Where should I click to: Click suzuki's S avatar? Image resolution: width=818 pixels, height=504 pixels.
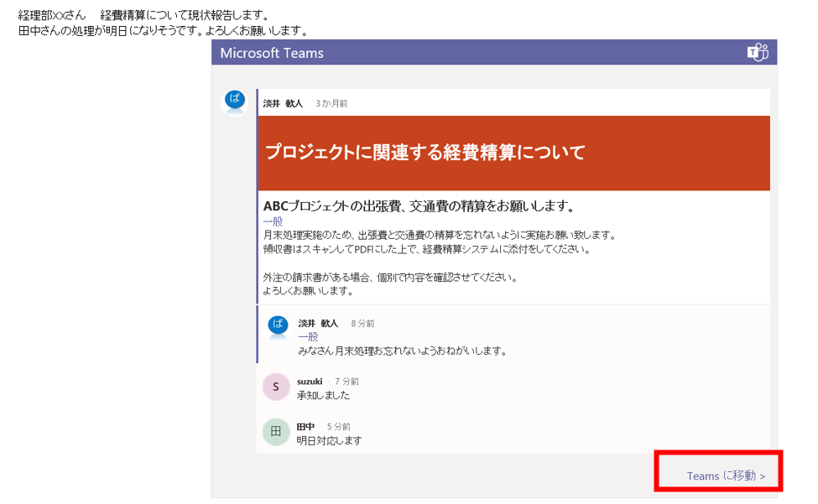[x=276, y=387]
